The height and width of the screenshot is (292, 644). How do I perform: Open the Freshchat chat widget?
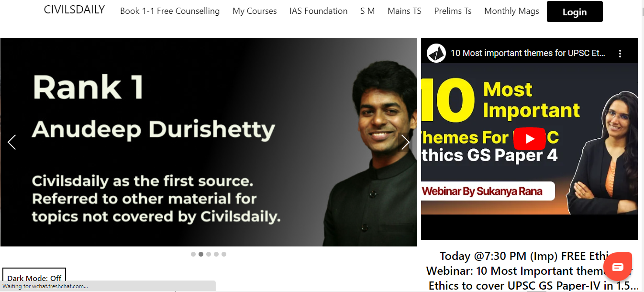[618, 267]
